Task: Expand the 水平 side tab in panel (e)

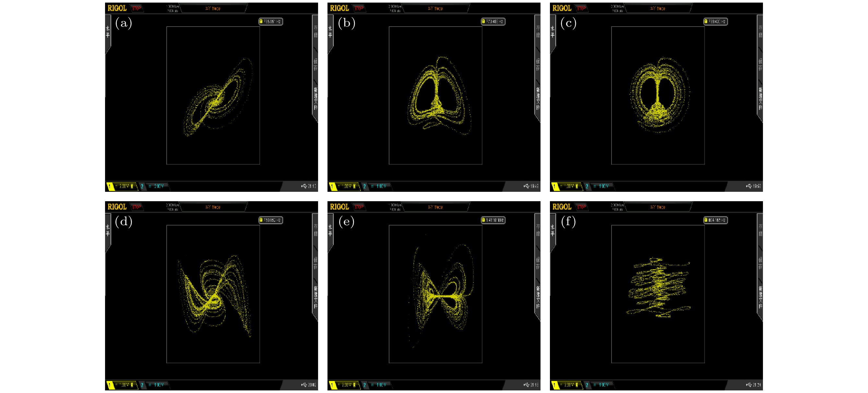Action: click(330, 230)
